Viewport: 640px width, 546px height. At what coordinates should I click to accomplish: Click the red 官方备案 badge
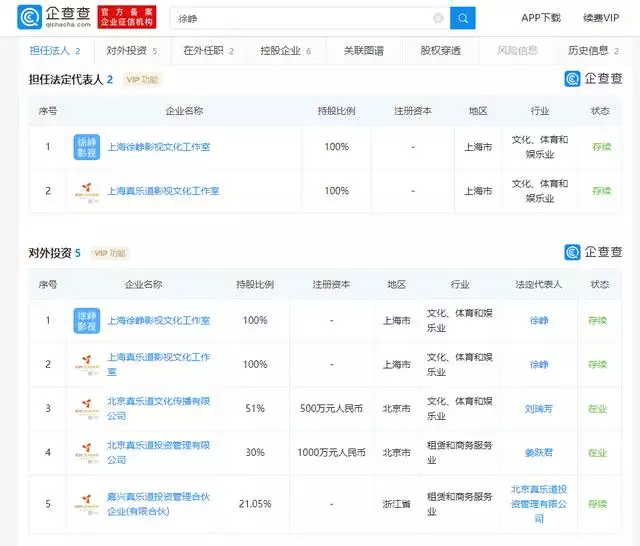(x=127, y=17)
